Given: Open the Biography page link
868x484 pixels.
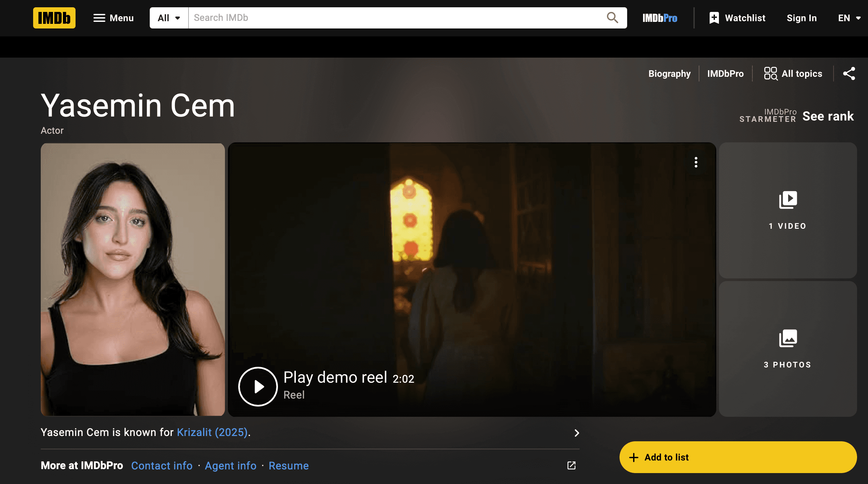Looking at the screenshot, I should pos(669,73).
